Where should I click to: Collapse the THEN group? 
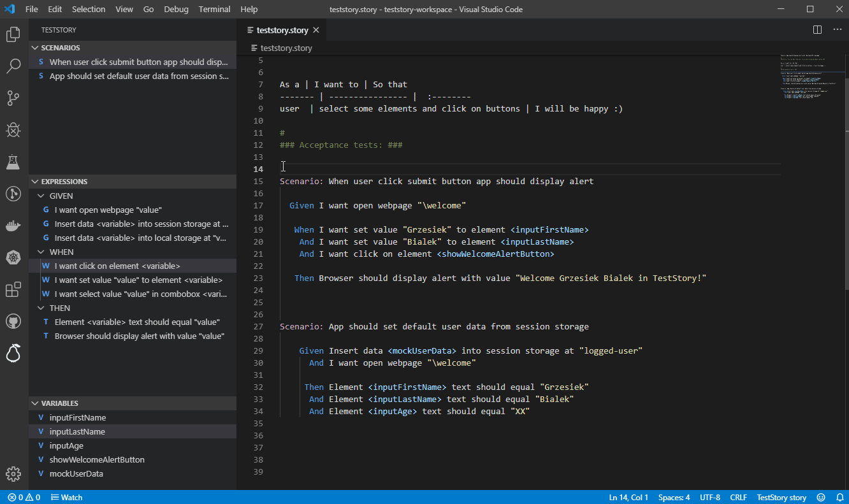tap(133, 308)
